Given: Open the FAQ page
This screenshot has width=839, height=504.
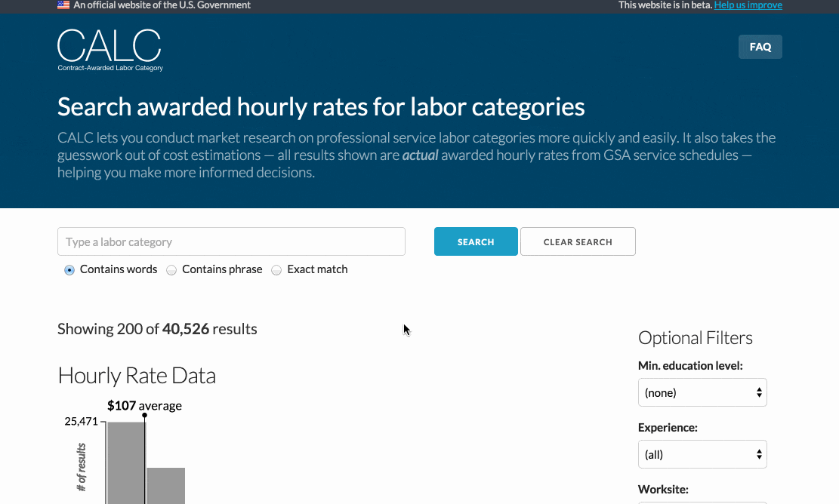Looking at the screenshot, I should [760, 47].
